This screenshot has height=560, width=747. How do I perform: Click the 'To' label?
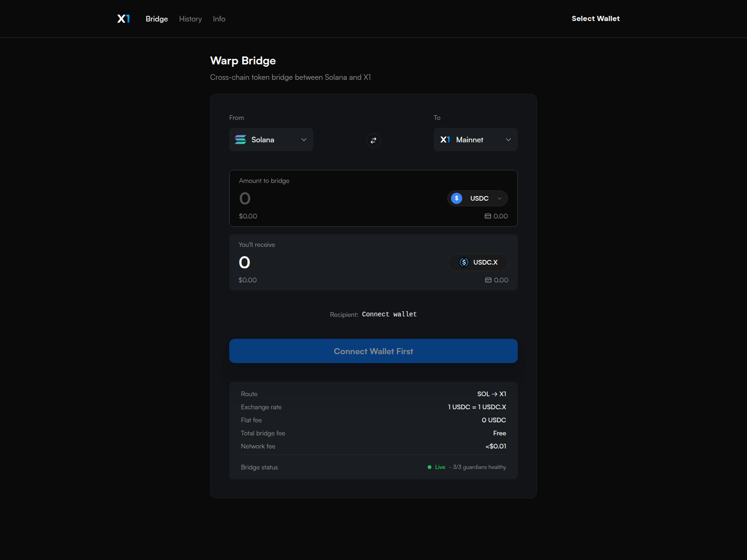coord(437,118)
